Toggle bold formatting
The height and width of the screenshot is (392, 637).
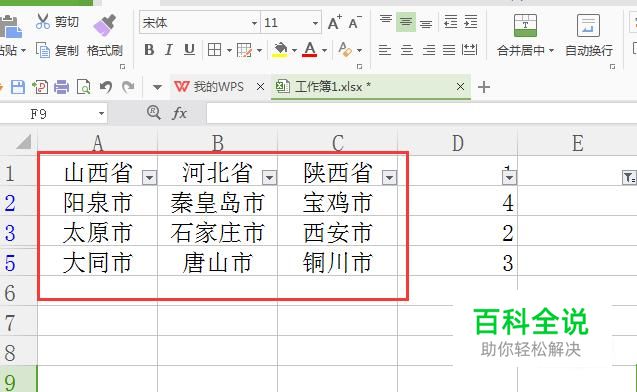(149, 50)
